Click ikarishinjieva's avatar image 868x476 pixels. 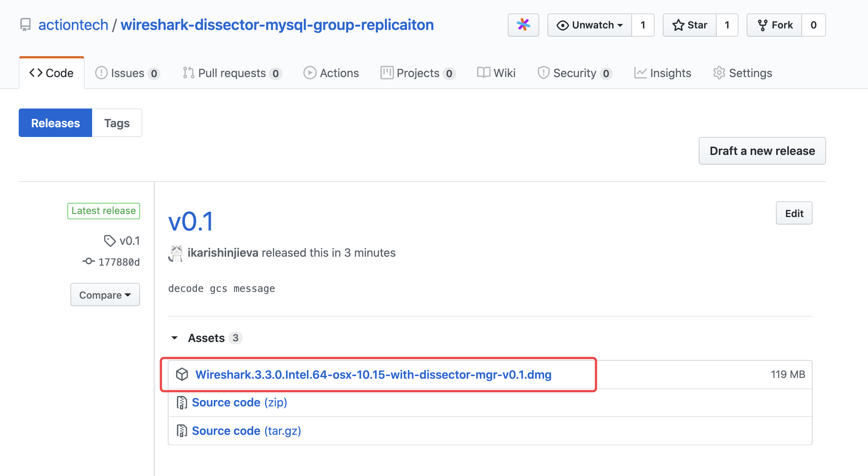[x=176, y=253]
